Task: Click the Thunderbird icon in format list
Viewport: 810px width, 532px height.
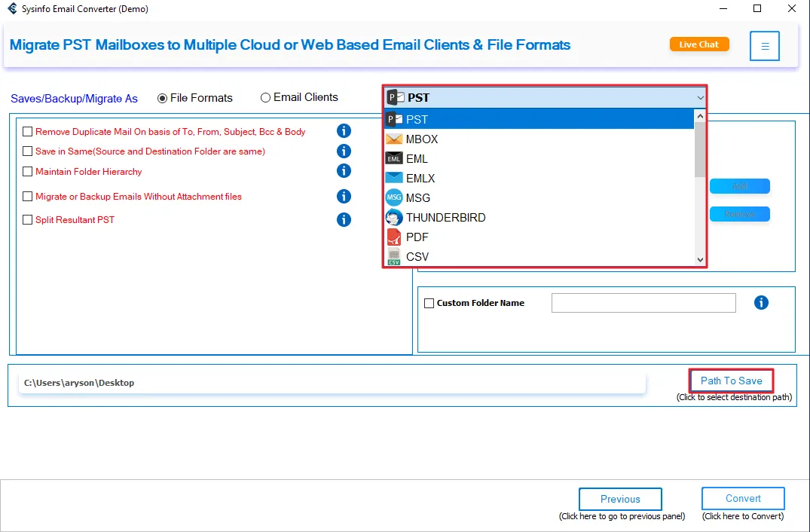Action: 394,218
